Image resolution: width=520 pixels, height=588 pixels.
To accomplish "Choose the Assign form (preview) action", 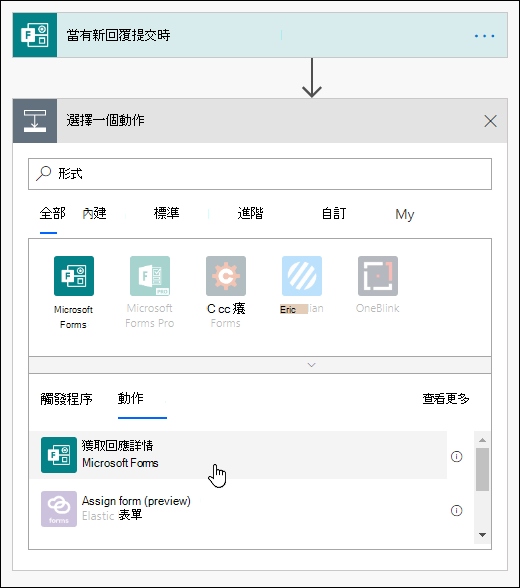I will pos(238,509).
